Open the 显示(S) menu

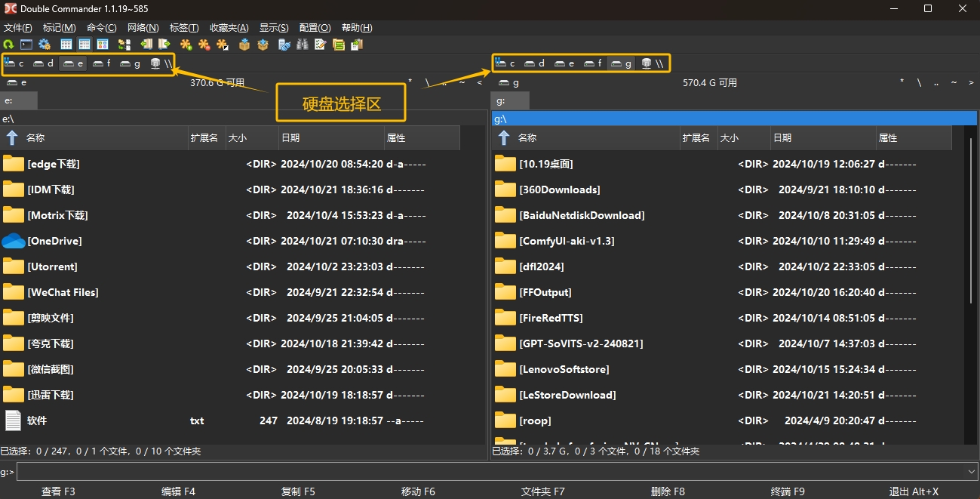click(x=274, y=28)
